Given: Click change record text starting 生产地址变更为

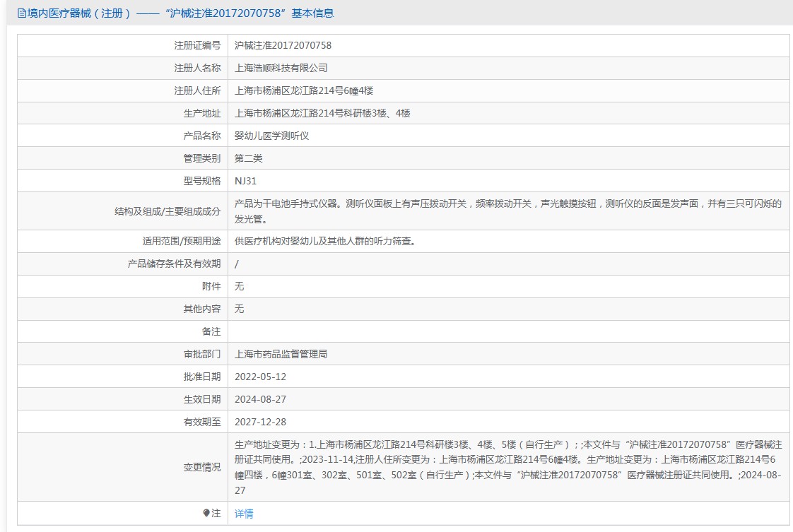Looking at the screenshot, I should 508,467.
